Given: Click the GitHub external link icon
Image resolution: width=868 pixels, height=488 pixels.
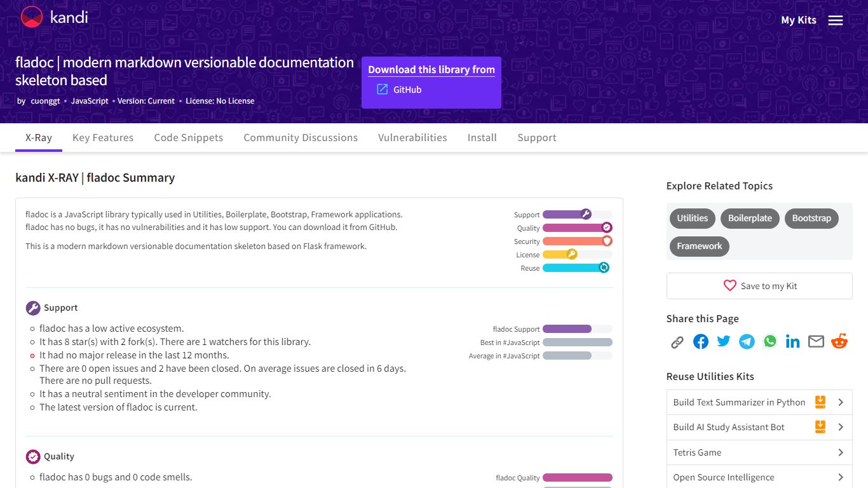Looking at the screenshot, I should [x=382, y=90].
